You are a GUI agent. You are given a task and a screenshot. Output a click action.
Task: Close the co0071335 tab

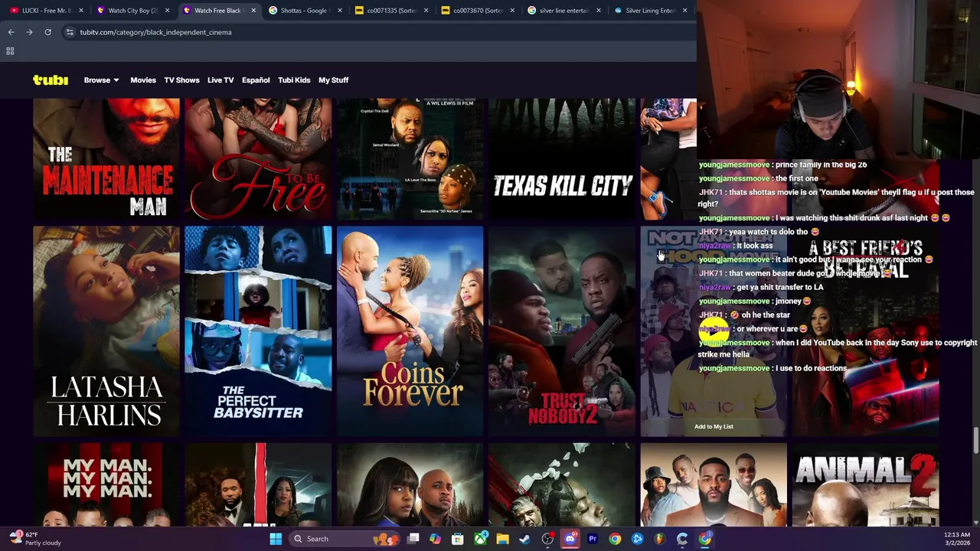426,11
